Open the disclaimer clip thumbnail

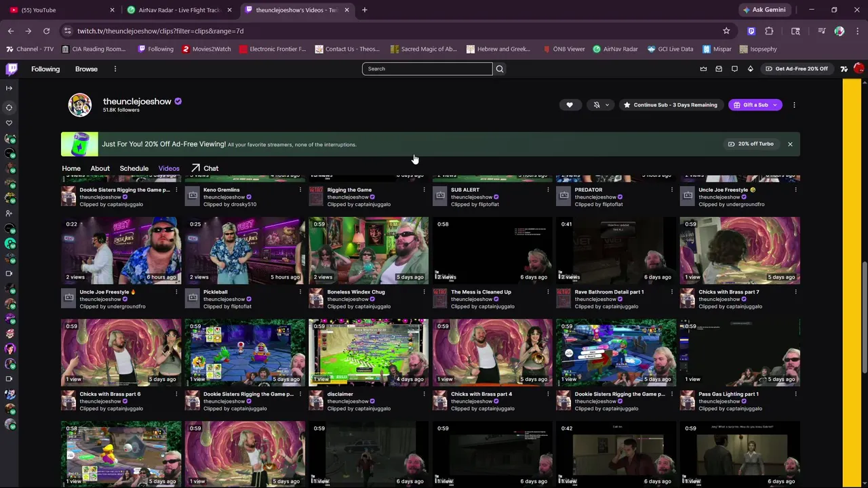click(369, 352)
